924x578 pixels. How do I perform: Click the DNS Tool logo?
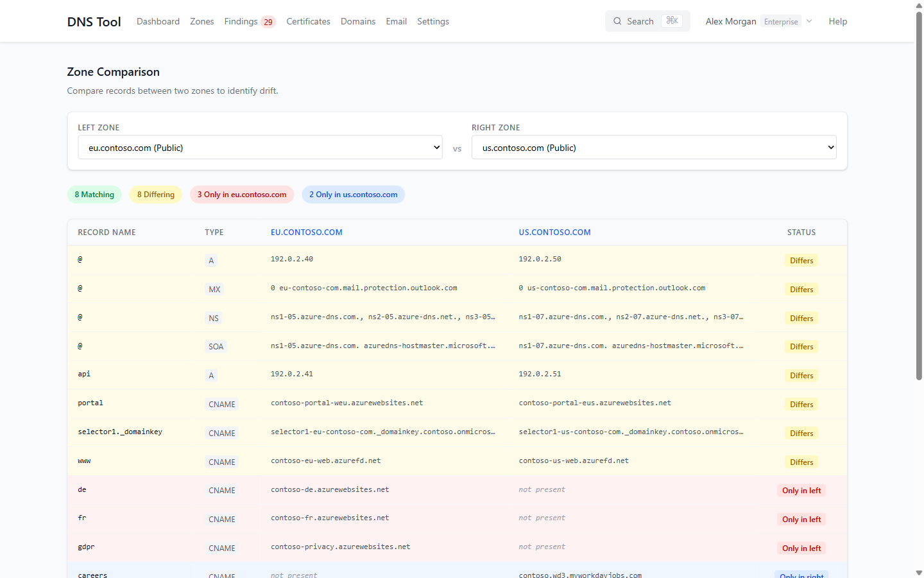94,22
